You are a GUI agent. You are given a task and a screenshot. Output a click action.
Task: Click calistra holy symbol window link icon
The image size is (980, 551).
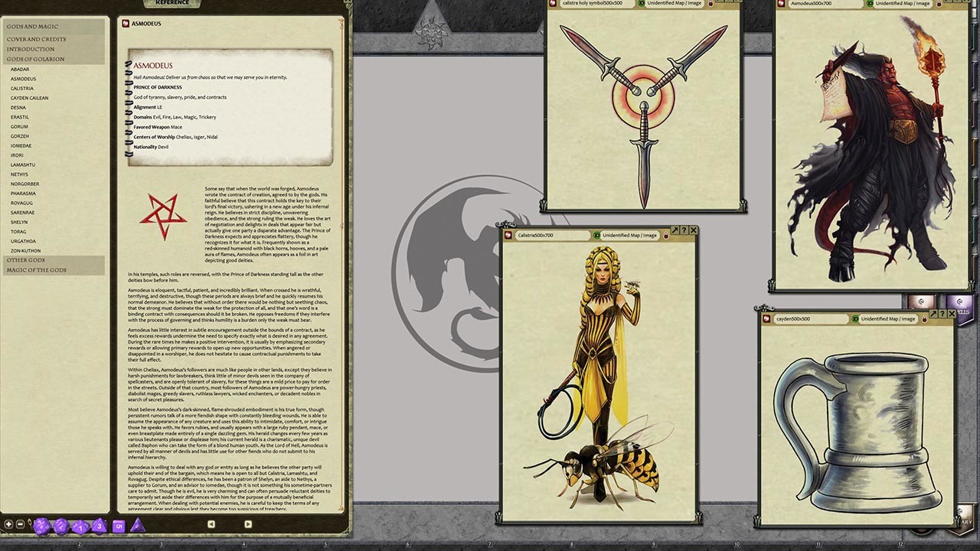click(553, 3)
